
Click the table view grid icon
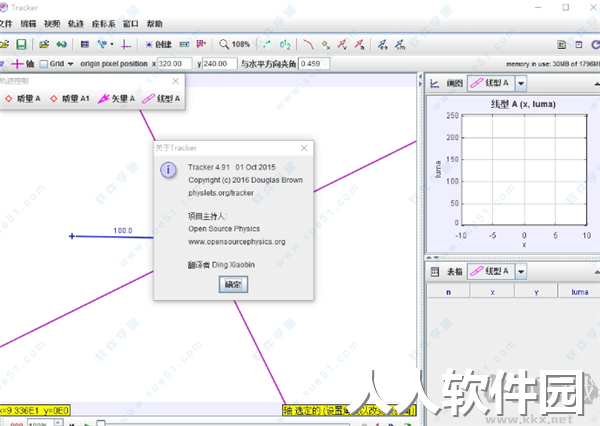coord(435,272)
